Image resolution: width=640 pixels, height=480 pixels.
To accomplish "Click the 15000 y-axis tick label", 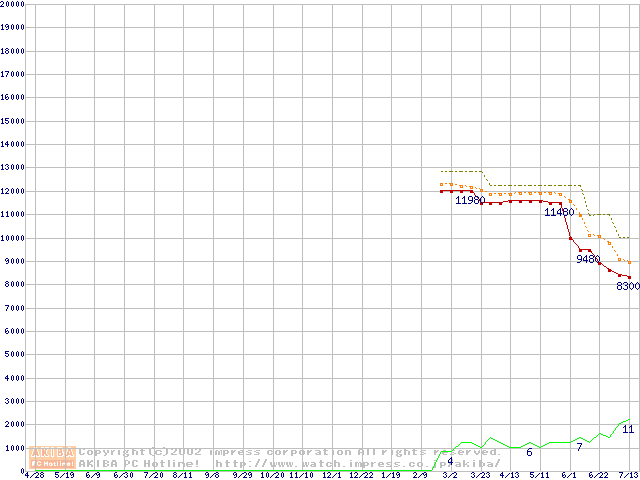I will [x=12, y=121].
